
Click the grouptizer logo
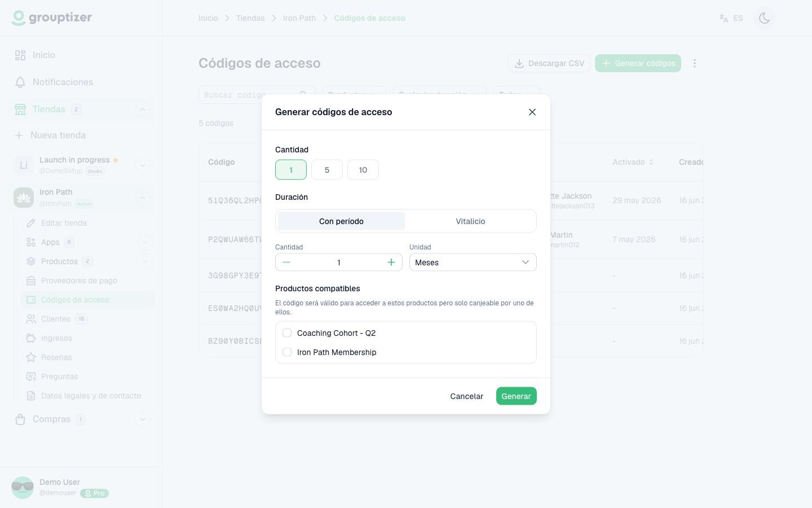pyautogui.click(x=52, y=18)
